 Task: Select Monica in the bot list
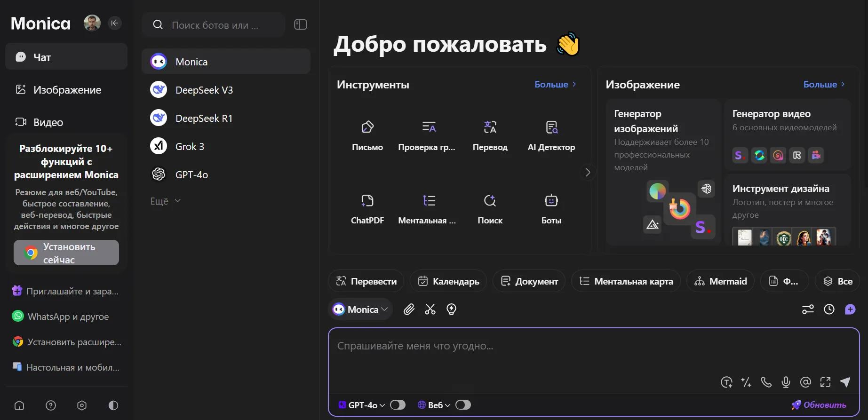click(x=226, y=61)
